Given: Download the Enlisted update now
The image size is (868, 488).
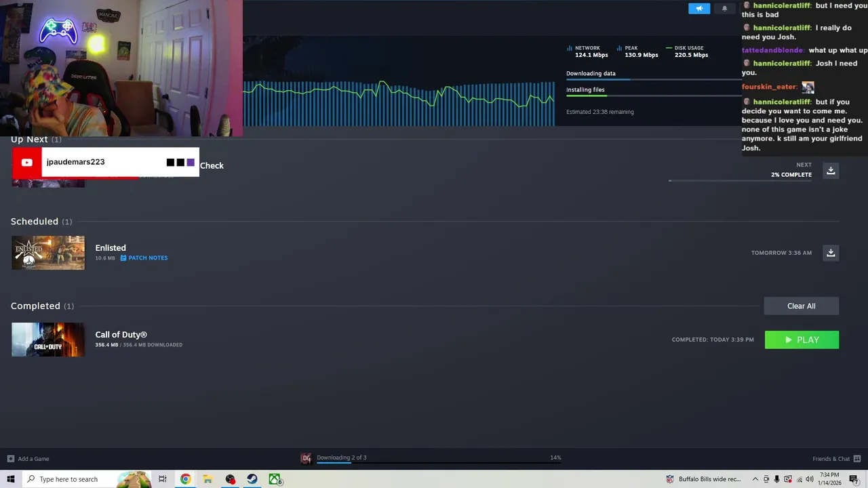Looking at the screenshot, I should point(831,253).
